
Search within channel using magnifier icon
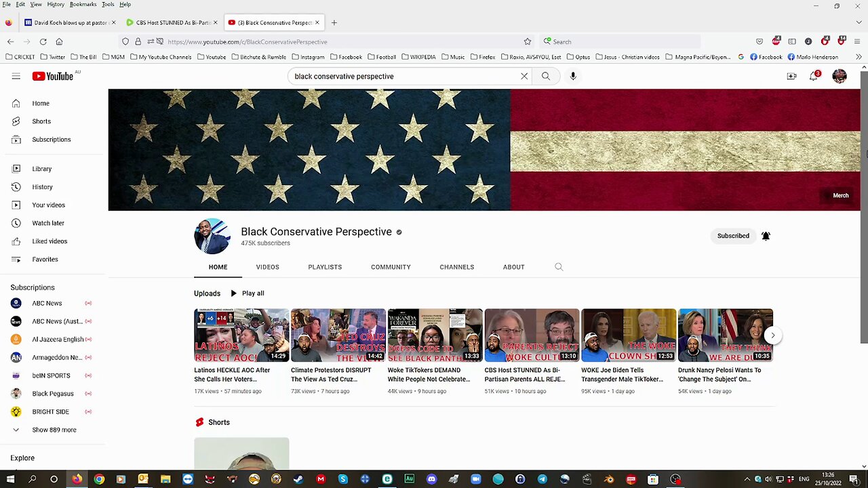559,267
